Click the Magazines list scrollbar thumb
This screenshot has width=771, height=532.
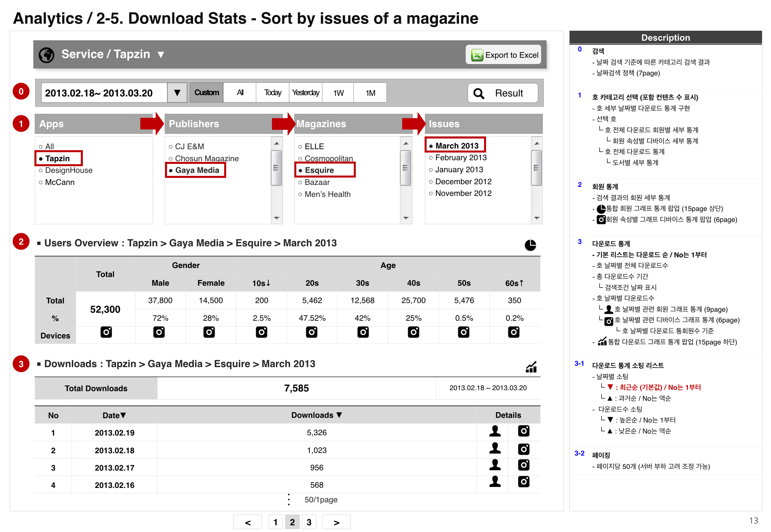click(x=405, y=168)
